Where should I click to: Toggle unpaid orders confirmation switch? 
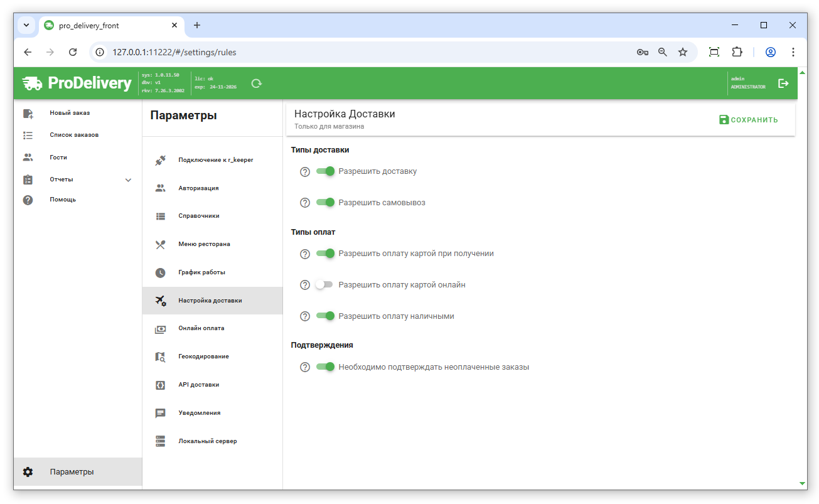pyautogui.click(x=325, y=367)
